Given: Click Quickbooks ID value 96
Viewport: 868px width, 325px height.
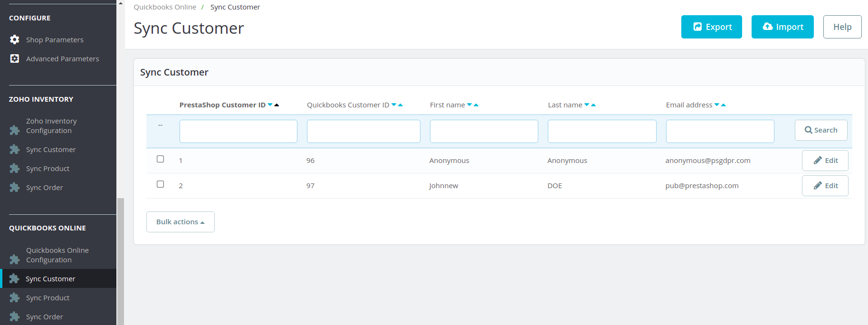Looking at the screenshot, I should click(310, 161).
